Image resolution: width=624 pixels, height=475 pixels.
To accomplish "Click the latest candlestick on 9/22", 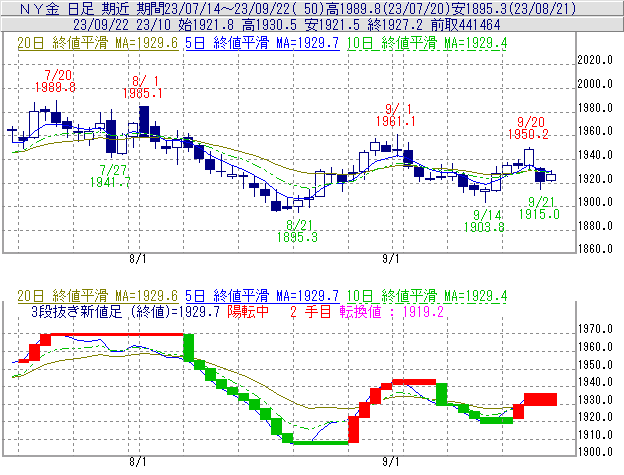I will 551,177.
